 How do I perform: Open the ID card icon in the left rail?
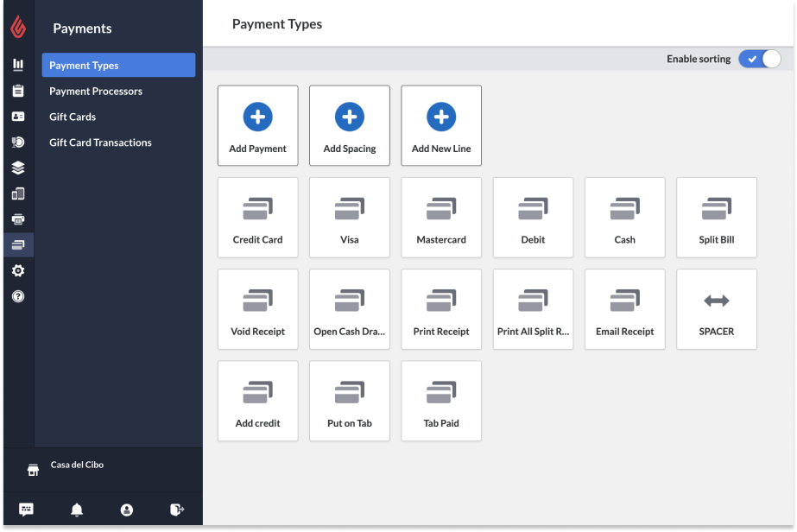click(18, 117)
